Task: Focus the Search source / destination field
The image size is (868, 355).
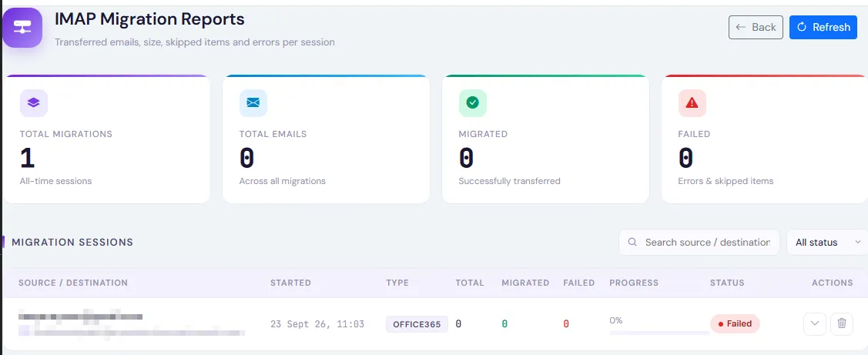Action: [x=699, y=243]
